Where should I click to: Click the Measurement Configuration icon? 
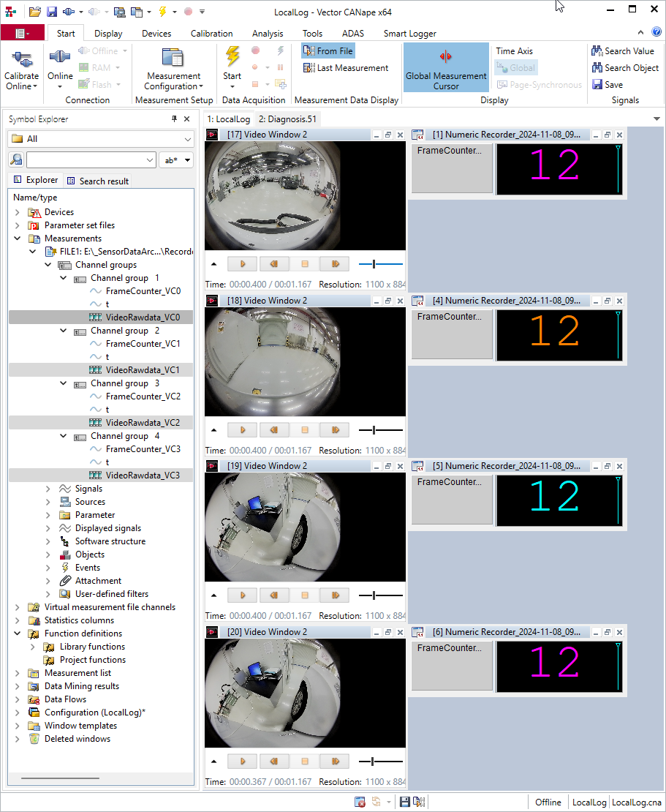[x=173, y=59]
